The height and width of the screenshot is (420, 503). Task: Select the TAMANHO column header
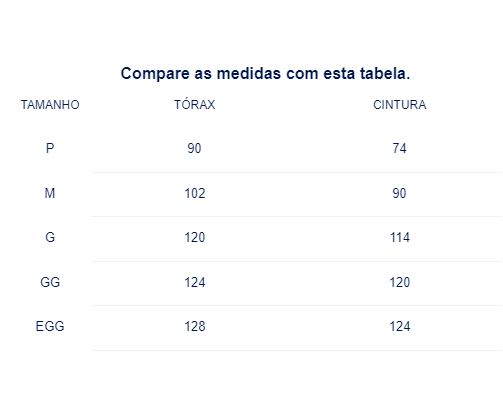click(50, 105)
